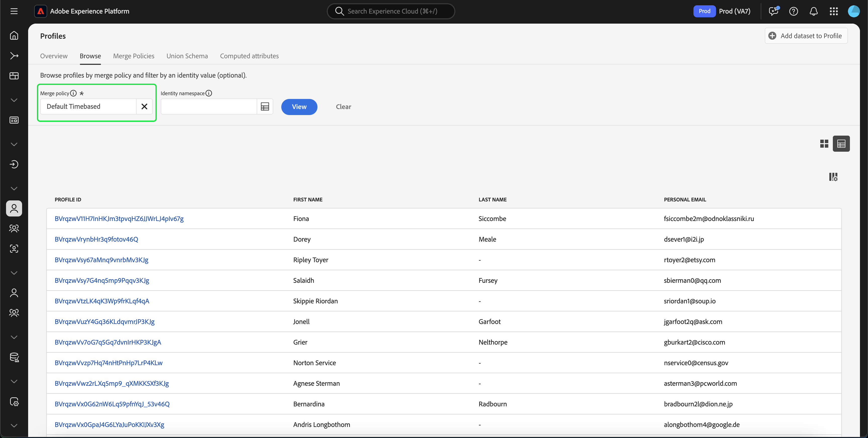868x438 pixels.
Task: Click the blue View button
Action: pyautogui.click(x=299, y=107)
